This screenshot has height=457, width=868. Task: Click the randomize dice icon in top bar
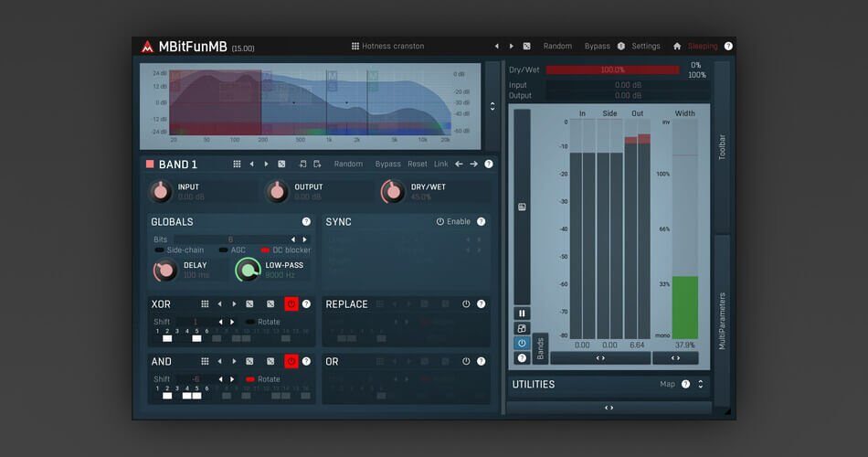pos(526,46)
